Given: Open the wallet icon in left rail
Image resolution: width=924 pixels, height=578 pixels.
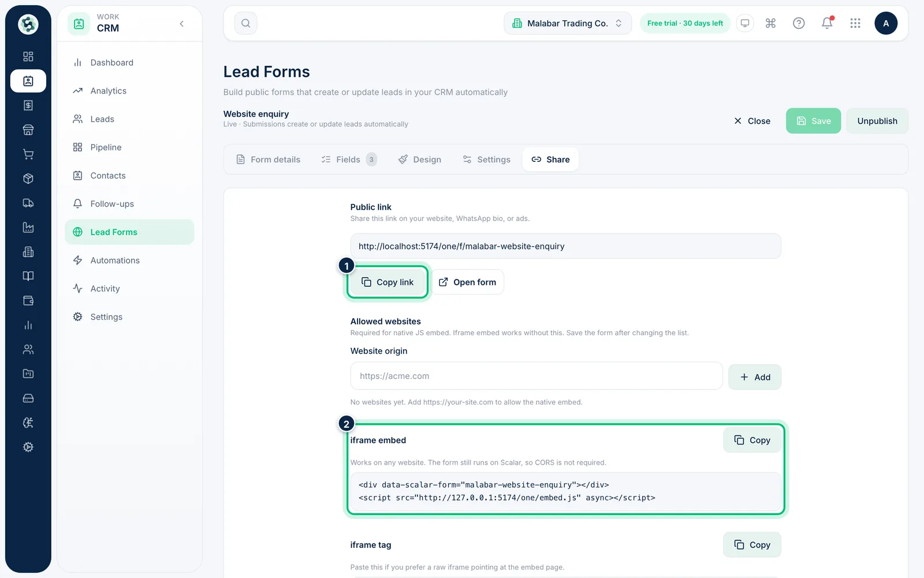Looking at the screenshot, I should click(28, 301).
